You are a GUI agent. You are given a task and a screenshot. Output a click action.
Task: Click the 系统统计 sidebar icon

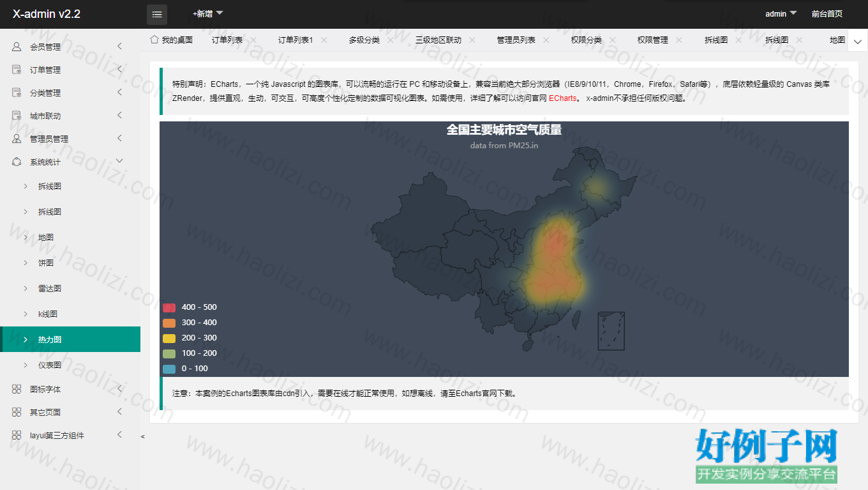tap(17, 162)
